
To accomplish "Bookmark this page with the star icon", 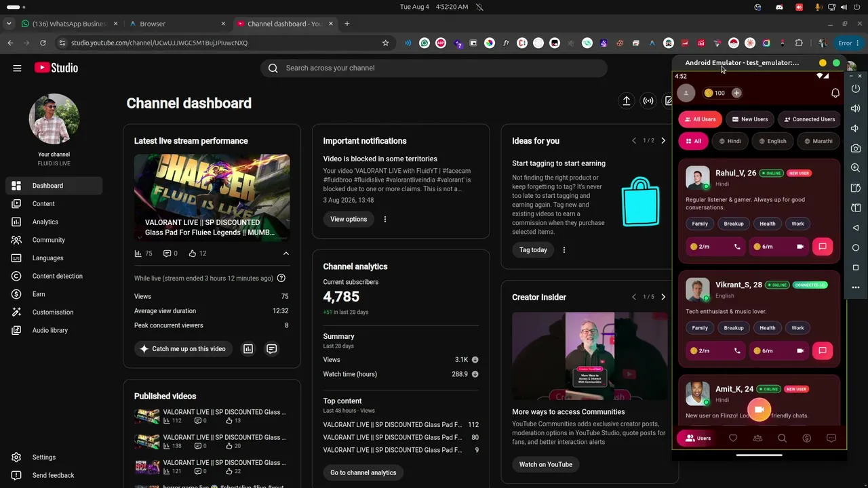I will coord(386,43).
